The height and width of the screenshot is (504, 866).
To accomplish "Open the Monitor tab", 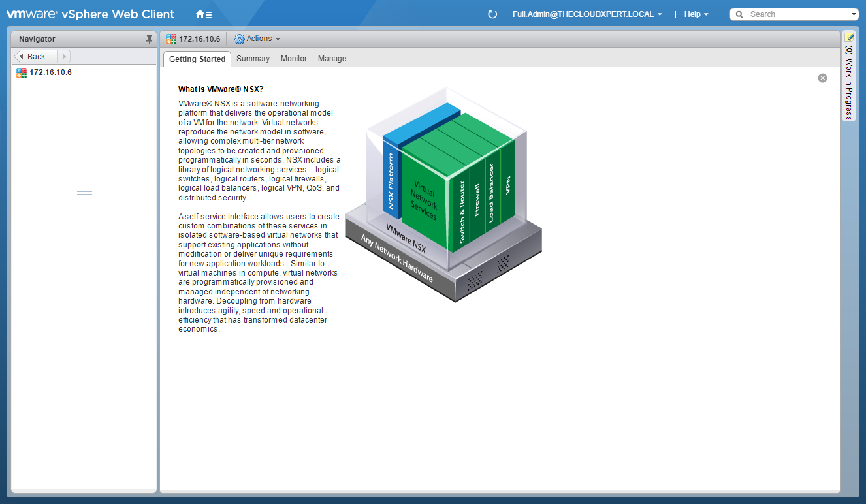I will click(294, 59).
